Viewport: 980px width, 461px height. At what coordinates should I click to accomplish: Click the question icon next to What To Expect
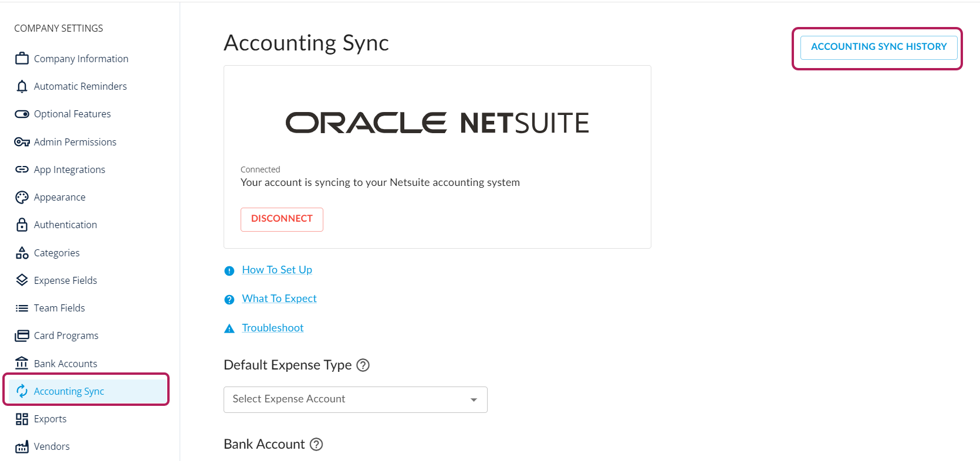pyautogui.click(x=229, y=299)
